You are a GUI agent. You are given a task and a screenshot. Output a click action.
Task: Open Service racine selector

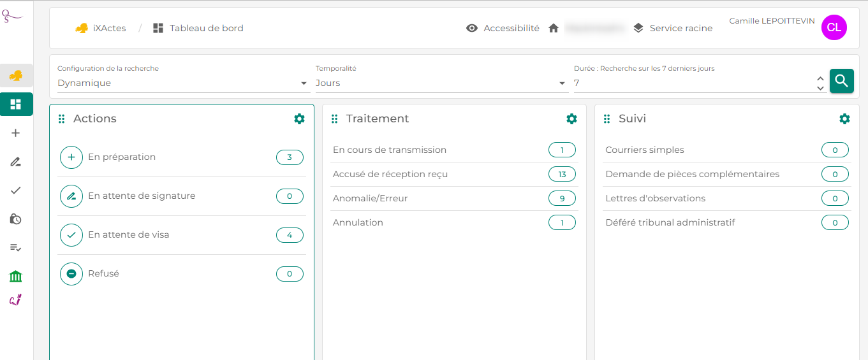673,28
